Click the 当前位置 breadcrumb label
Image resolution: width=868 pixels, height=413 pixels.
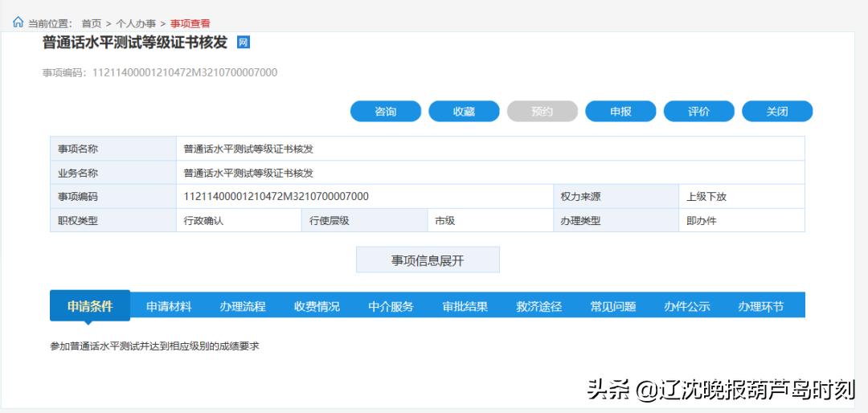50,23
